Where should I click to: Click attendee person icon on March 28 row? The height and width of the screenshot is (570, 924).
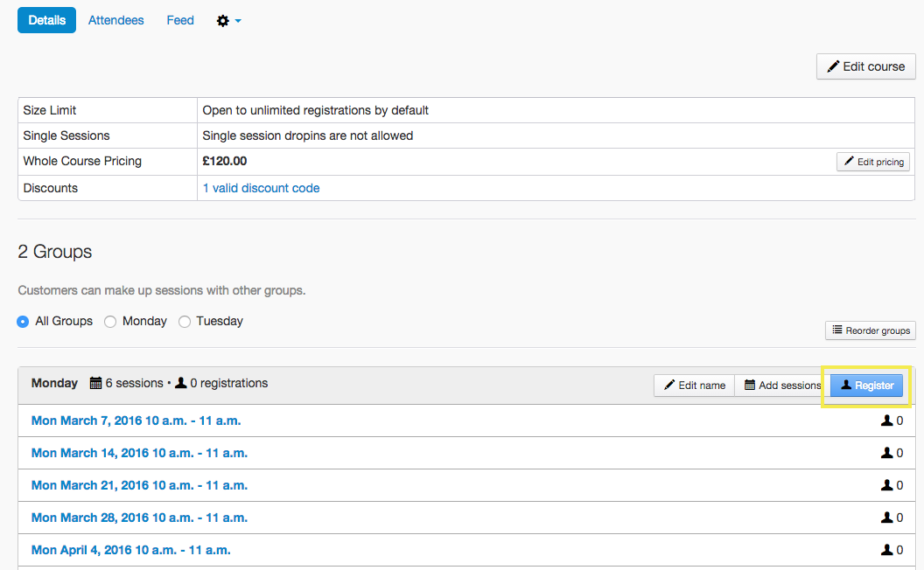[x=887, y=518]
